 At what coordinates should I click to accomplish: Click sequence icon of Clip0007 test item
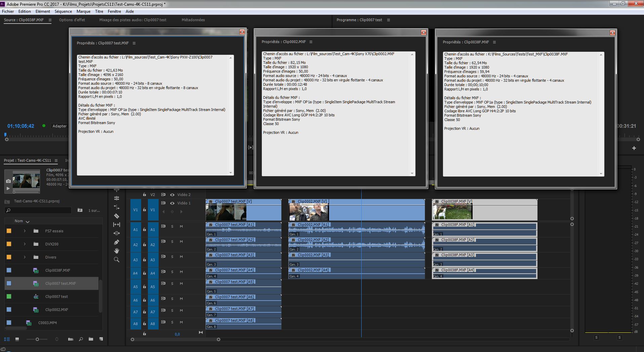click(x=36, y=297)
